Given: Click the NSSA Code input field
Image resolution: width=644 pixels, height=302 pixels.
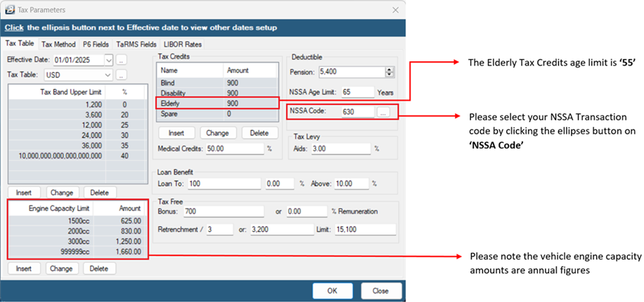Looking at the screenshot, I should click(358, 111).
